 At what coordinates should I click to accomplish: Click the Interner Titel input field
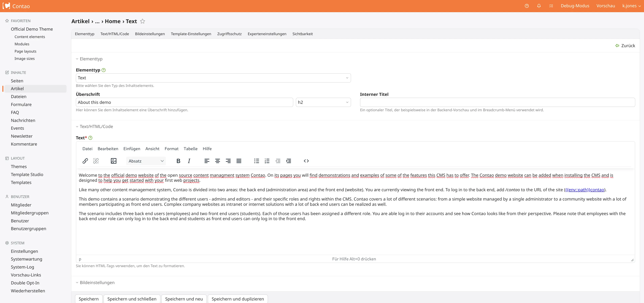497,102
